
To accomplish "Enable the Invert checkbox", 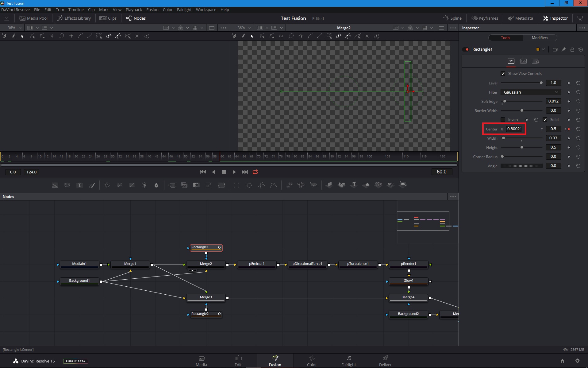I will click(503, 120).
